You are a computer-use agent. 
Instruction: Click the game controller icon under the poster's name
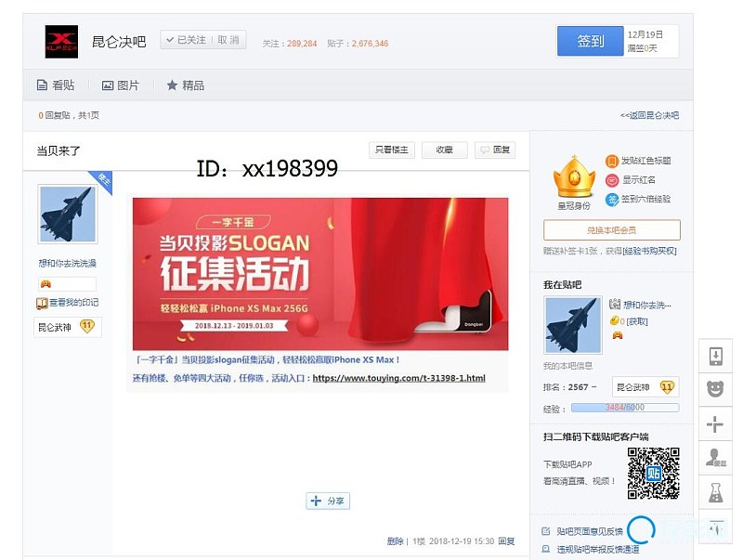point(46,284)
